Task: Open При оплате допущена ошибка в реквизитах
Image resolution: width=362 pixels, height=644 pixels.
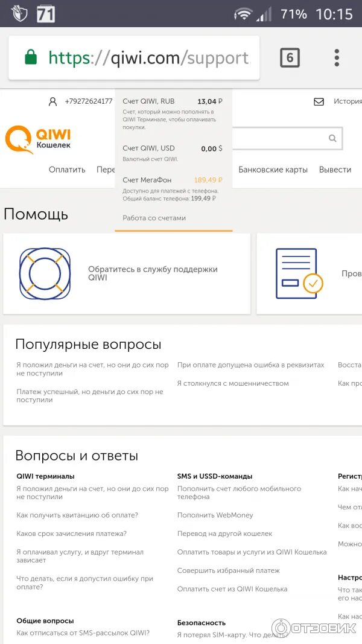Action: click(x=251, y=365)
